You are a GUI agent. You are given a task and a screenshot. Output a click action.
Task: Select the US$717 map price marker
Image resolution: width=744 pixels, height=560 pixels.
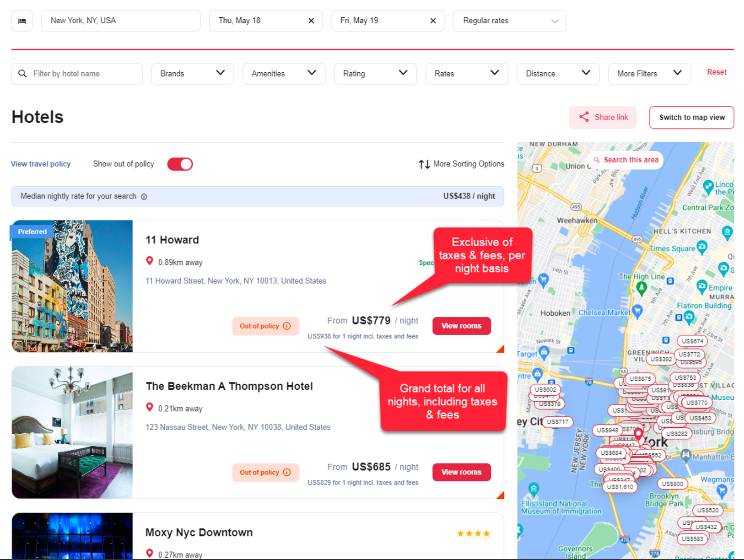[558, 422]
